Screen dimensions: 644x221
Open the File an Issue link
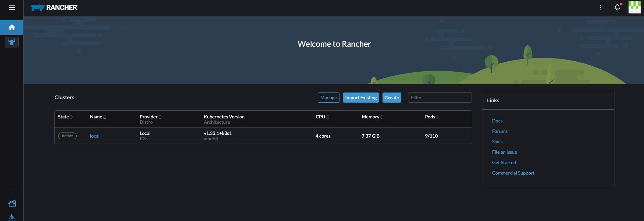pyautogui.click(x=505, y=152)
